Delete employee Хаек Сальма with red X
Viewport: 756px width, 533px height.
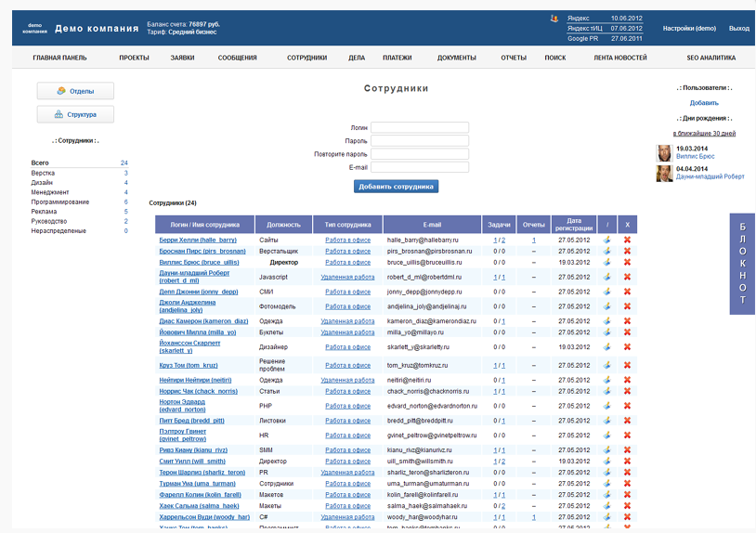[627, 505]
